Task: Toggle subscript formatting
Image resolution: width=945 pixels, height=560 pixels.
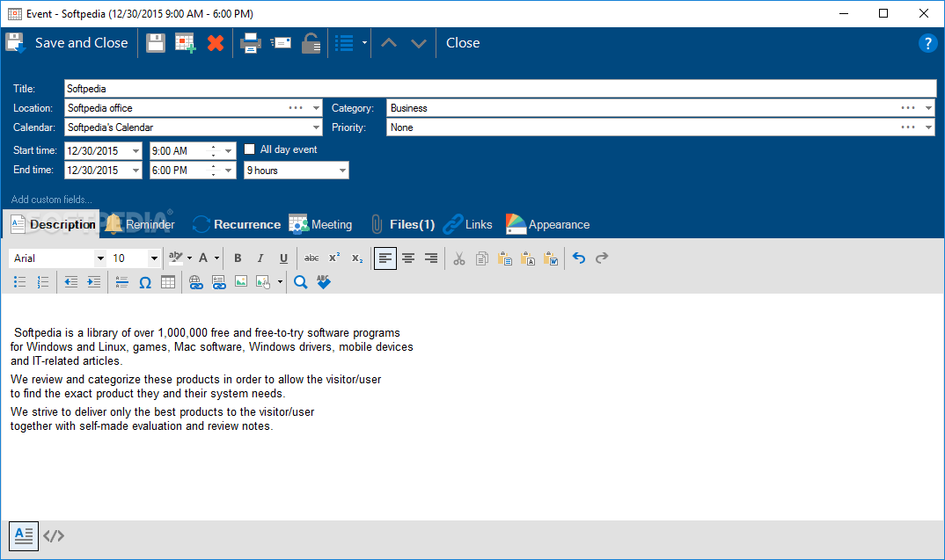Action: (357, 258)
